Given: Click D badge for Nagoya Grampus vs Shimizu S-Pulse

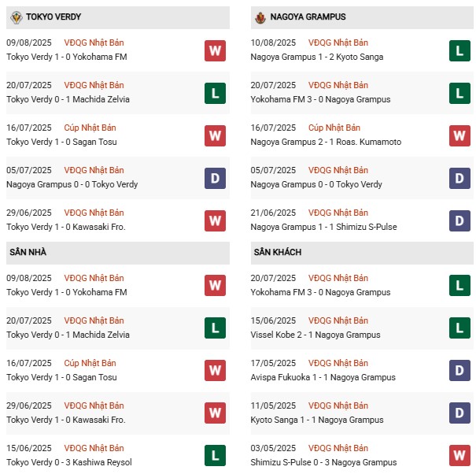Looking at the screenshot, I should 459,220.
